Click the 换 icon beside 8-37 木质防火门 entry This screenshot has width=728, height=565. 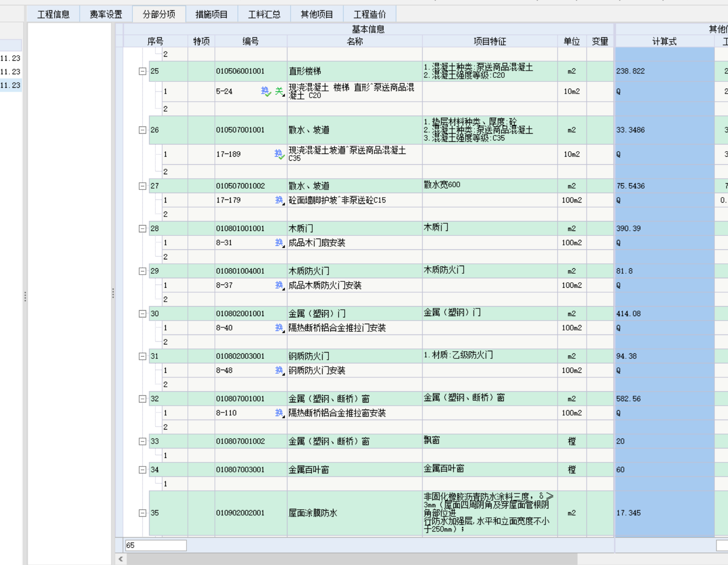278,285
